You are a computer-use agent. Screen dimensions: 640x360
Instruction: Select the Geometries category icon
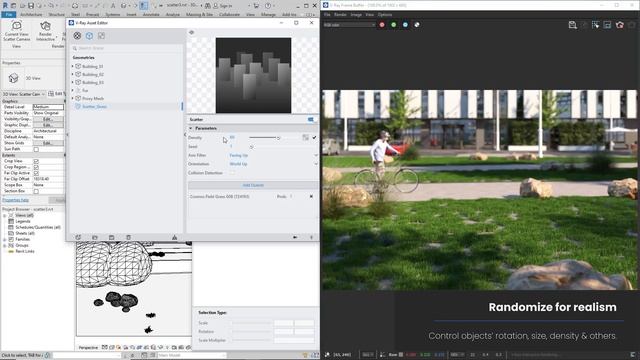coord(89,36)
